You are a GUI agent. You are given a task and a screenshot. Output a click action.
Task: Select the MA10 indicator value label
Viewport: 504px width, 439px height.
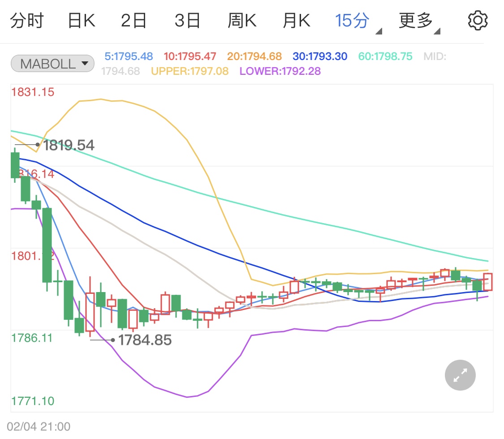tap(190, 56)
